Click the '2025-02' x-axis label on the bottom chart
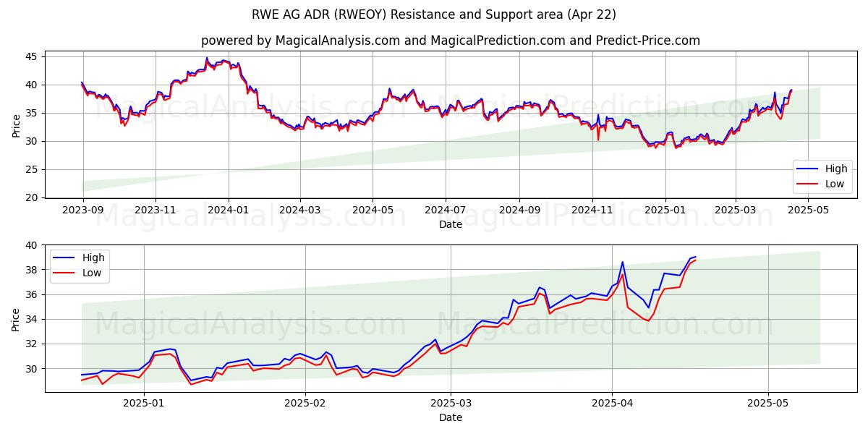868x434 pixels. (x=305, y=404)
